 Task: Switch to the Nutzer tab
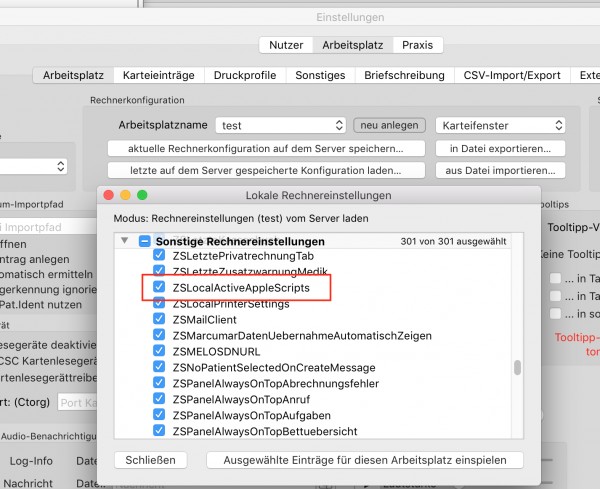286,45
